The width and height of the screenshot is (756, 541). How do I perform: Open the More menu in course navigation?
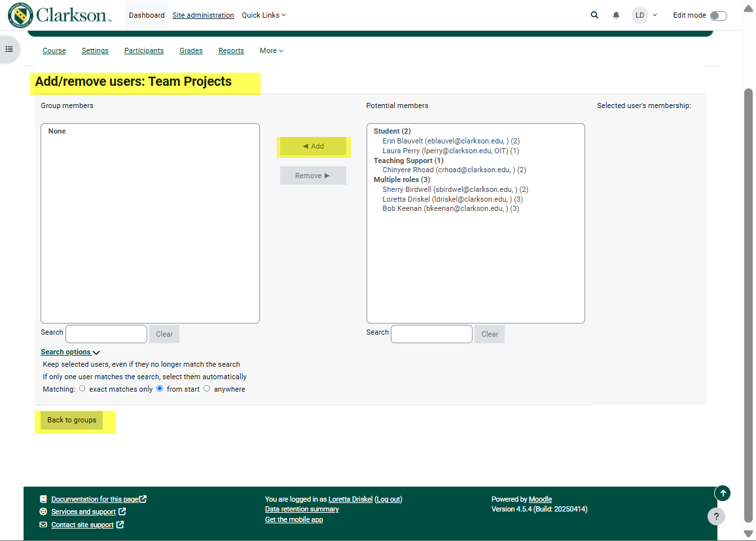coord(271,50)
